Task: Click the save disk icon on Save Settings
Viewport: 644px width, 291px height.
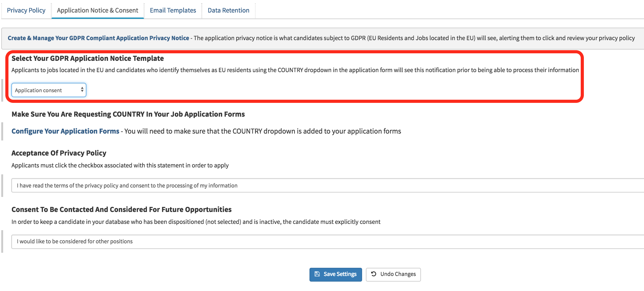Action: click(x=317, y=274)
